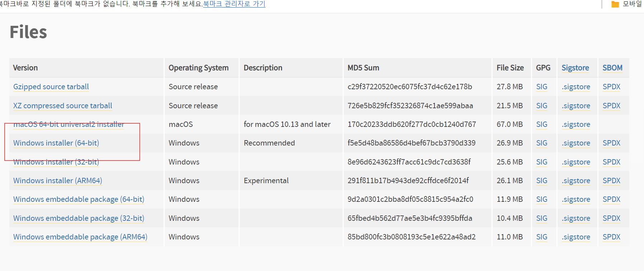Download Windows embeddable package (32-bit)
Viewport: 644px width, 271px height.
(x=79, y=218)
